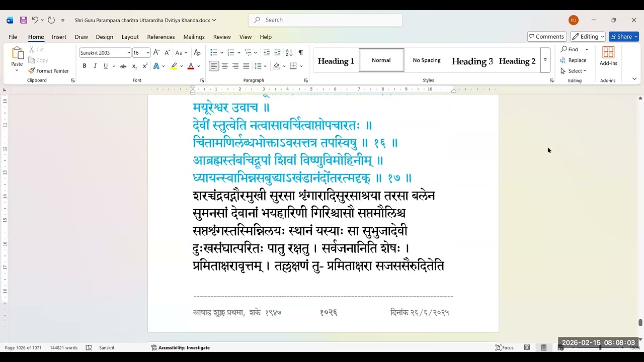Viewport: 644px width, 362px height.
Task: Apply subscript formatting
Action: [x=134, y=66]
